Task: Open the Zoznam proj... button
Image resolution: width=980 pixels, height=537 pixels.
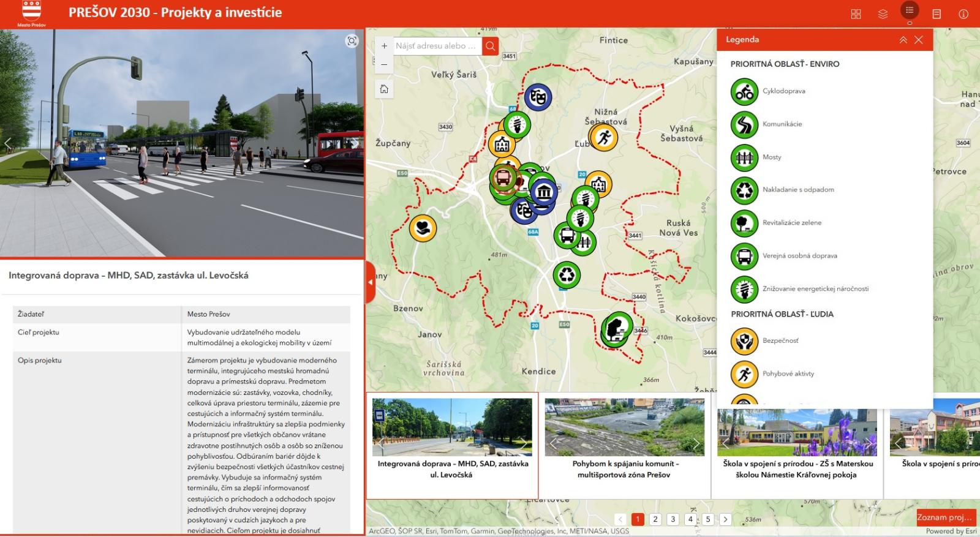Action: pos(945,517)
